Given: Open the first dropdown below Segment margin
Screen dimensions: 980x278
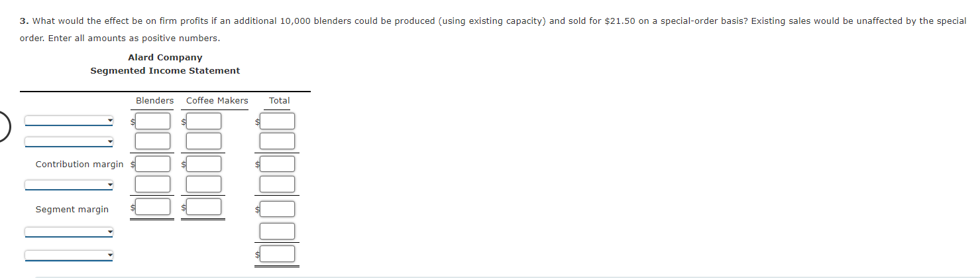Looking at the screenshot, I should click(x=69, y=232).
